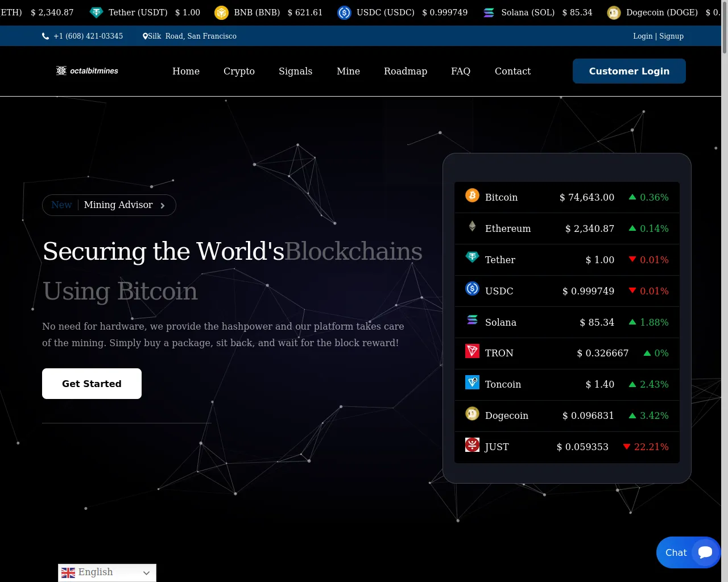Click the Customer Login button
The image size is (728, 582).
[x=629, y=71]
